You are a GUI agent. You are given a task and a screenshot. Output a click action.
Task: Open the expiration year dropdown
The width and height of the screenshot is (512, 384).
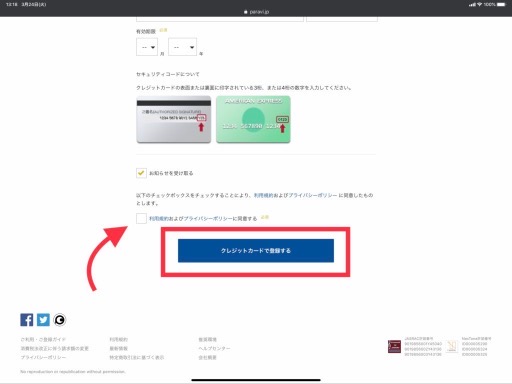[183, 47]
